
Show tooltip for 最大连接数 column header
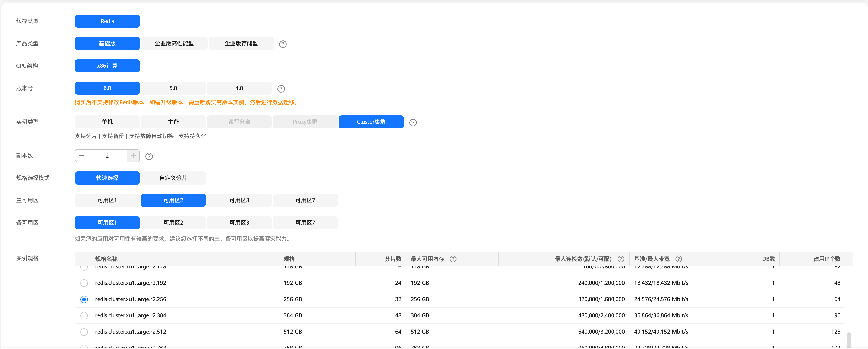pyautogui.click(x=620, y=259)
